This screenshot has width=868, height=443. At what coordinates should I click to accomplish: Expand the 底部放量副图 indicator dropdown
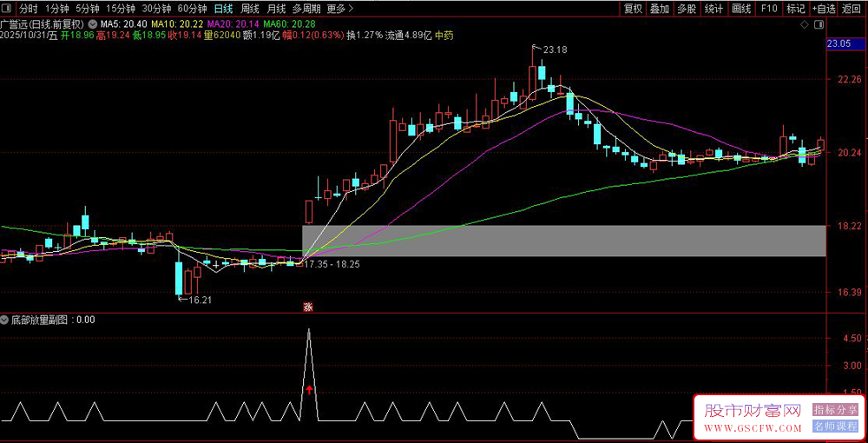click(x=5, y=320)
